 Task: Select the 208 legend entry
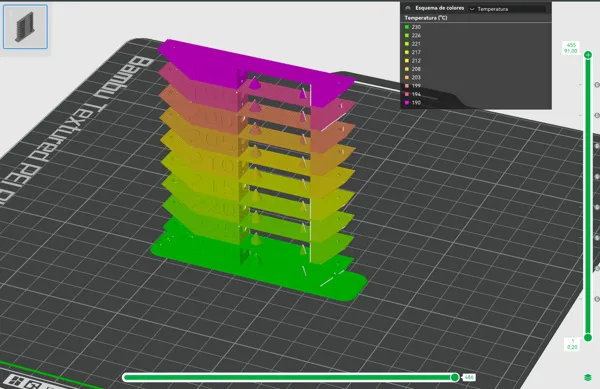413,69
